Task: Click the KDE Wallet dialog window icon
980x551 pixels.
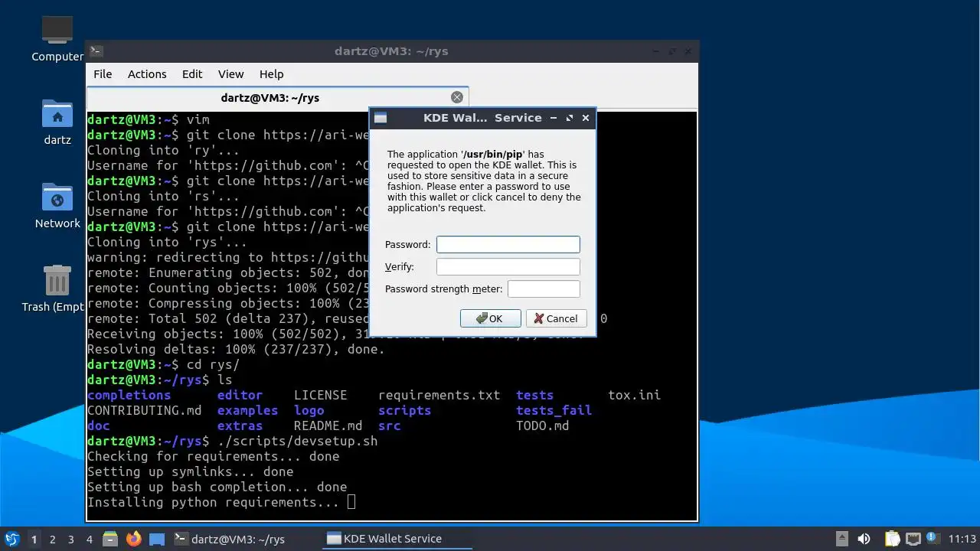Action: tap(381, 118)
